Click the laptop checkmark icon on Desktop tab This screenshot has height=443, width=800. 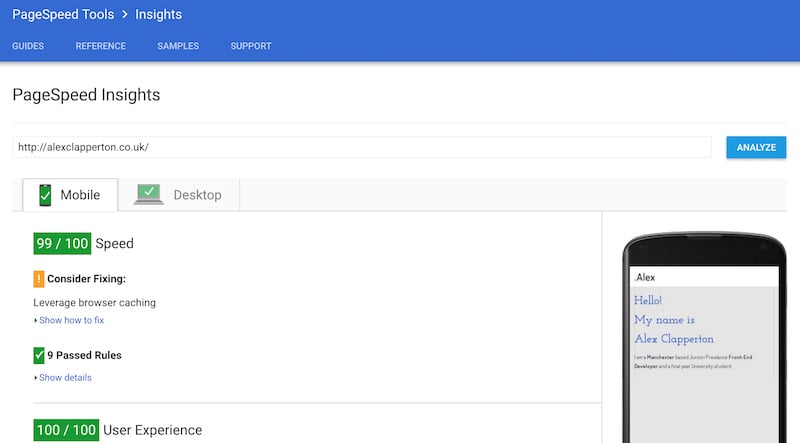[148, 194]
